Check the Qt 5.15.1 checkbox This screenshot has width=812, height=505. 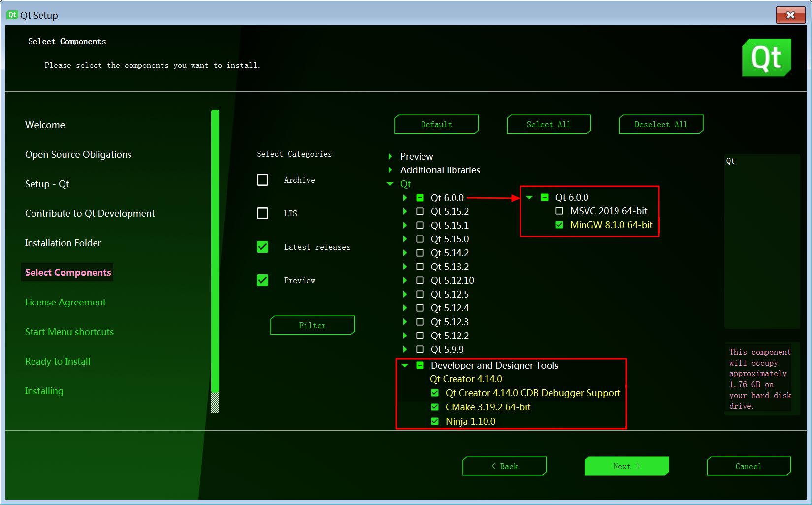pyautogui.click(x=420, y=225)
